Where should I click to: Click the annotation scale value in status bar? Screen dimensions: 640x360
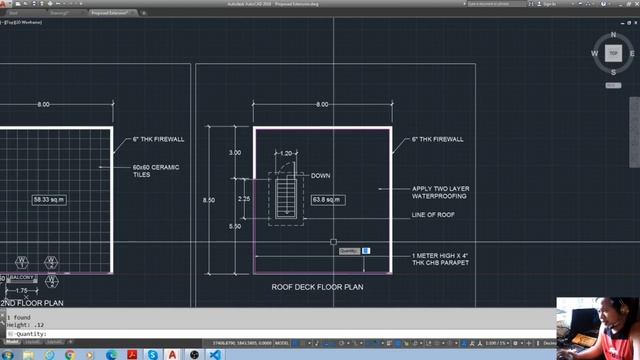[x=495, y=343]
